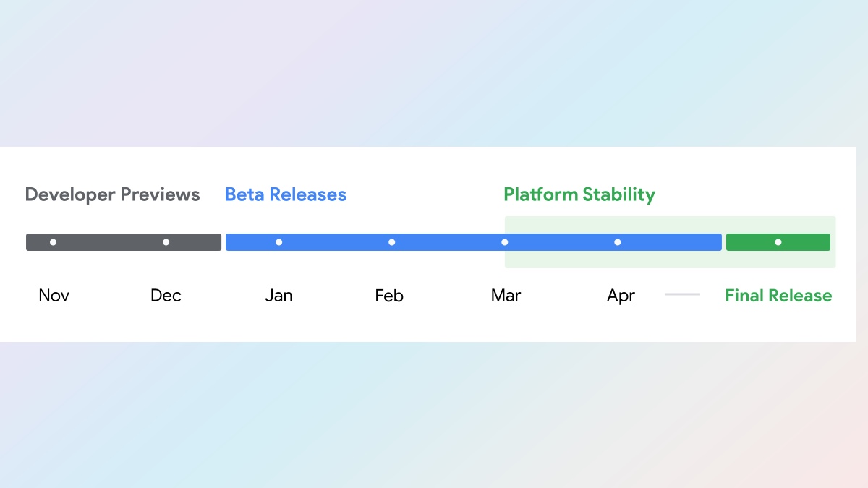This screenshot has height=488, width=868.
Task: Select the January beta milestone dot
Action: 278,242
